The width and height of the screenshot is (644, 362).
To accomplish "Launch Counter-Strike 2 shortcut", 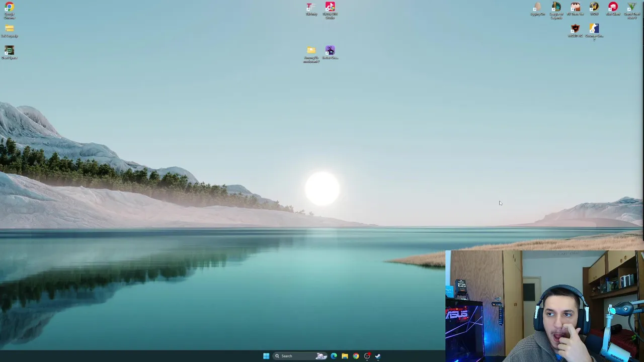I will click(x=594, y=32).
